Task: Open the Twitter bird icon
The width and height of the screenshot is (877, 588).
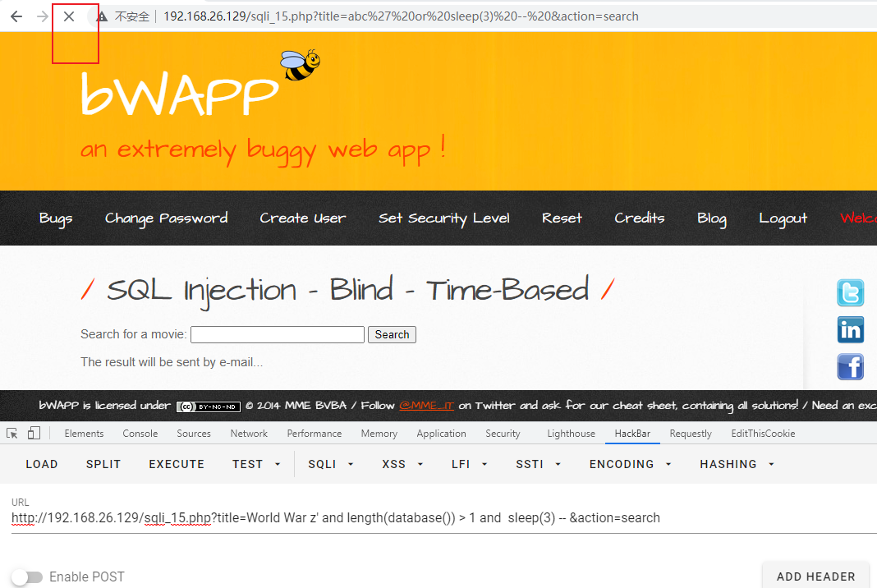Action: tap(850, 292)
